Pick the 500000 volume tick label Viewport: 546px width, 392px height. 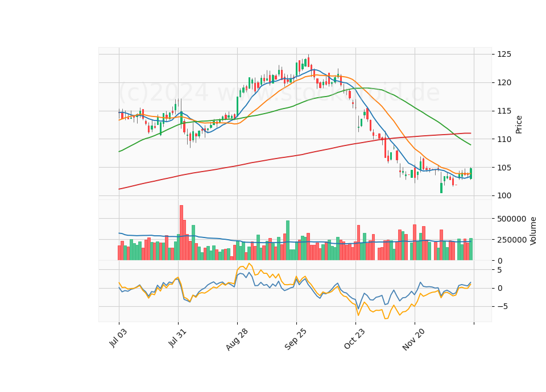tap(511, 219)
